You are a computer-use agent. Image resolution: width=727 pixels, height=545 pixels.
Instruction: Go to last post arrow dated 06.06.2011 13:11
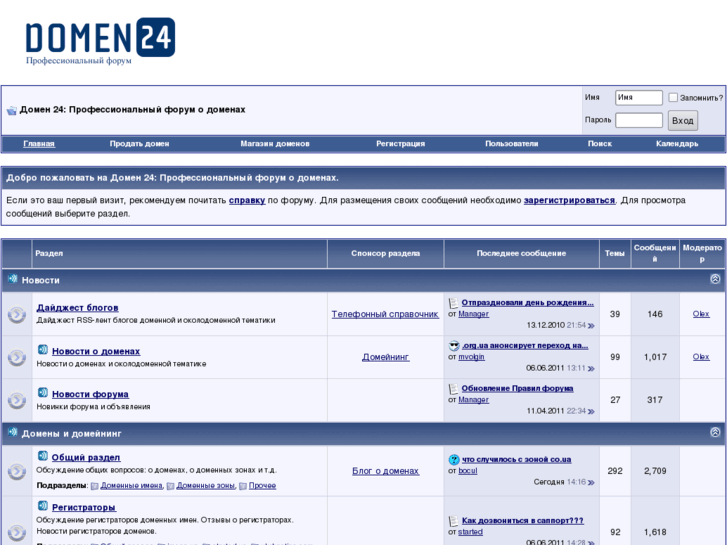click(x=591, y=369)
